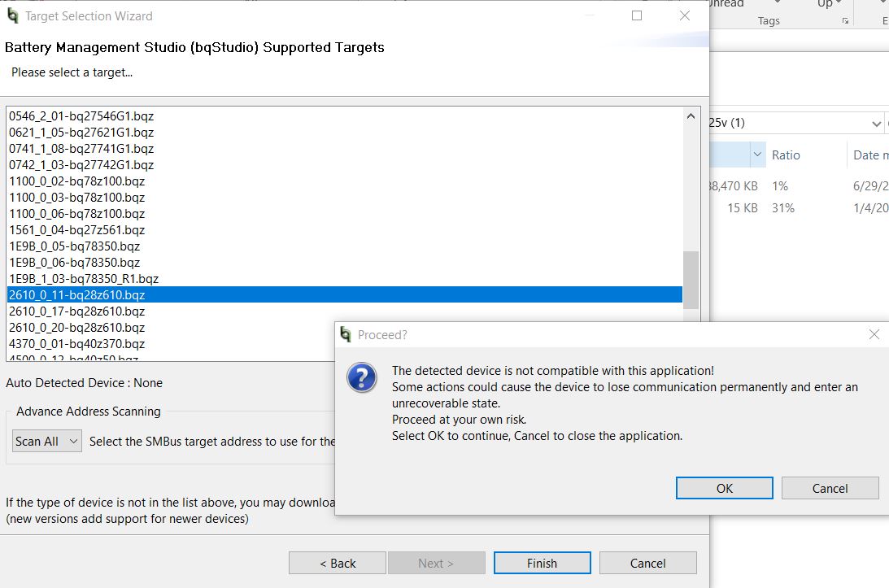
Task: Maximize the Target Selection Wizard window
Action: point(637,16)
